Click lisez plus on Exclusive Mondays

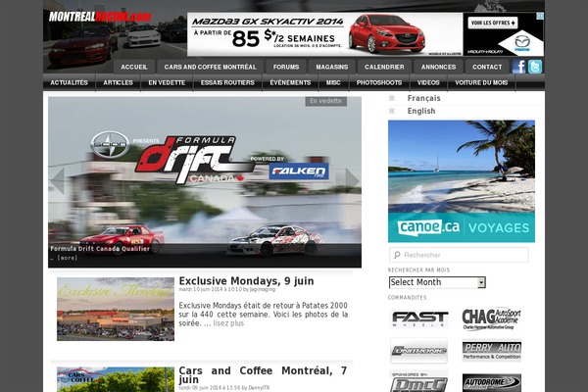click(228, 323)
